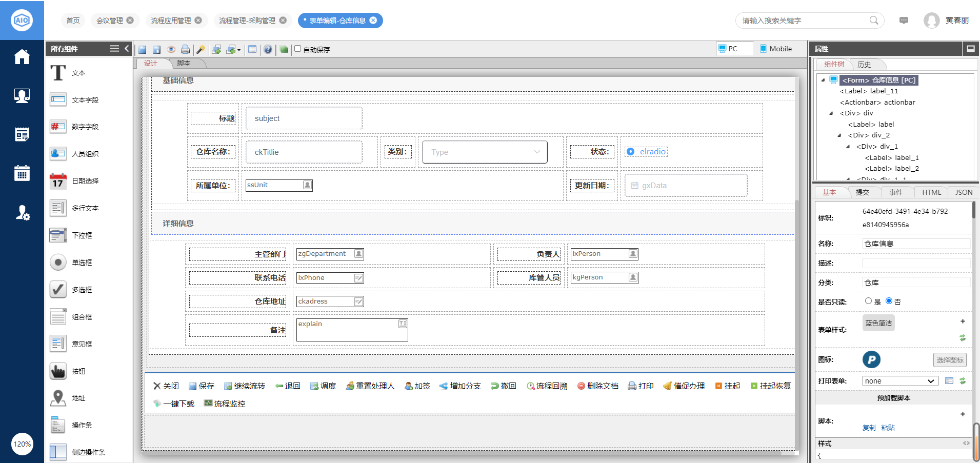Switch to the JSON properties tab
This screenshot has width=980, height=463.
(x=964, y=192)
